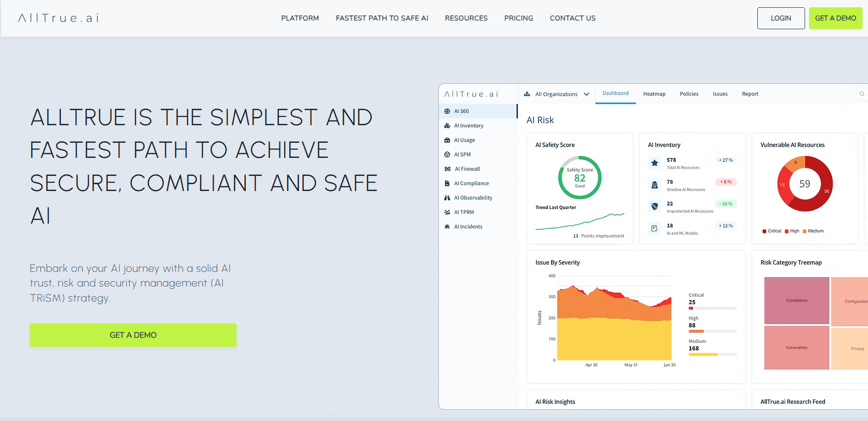Open the PLATFORM navigation menu
The width and height of the screenshot is (868, 421).
300,18
